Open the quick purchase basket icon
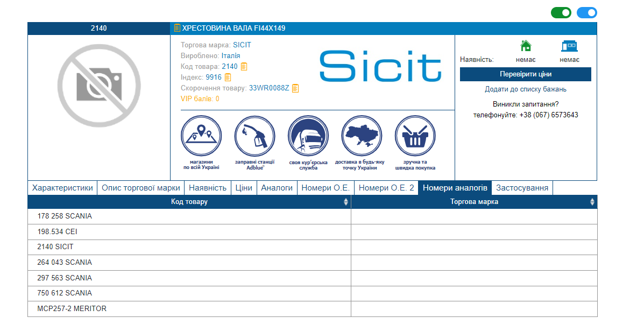Viewport: 644px width, 331px height. 415,136
